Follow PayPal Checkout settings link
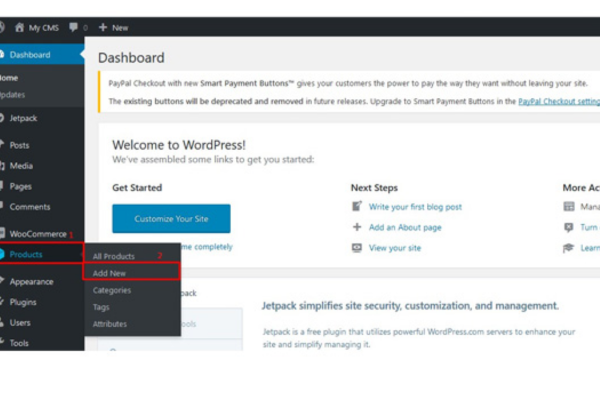This screenshot has width=600, height=400. point(559,101)
